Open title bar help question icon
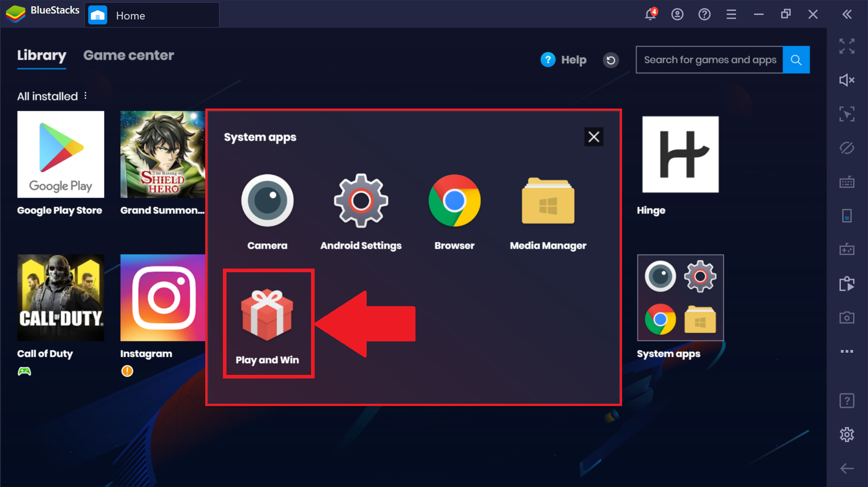 point(704,14)
